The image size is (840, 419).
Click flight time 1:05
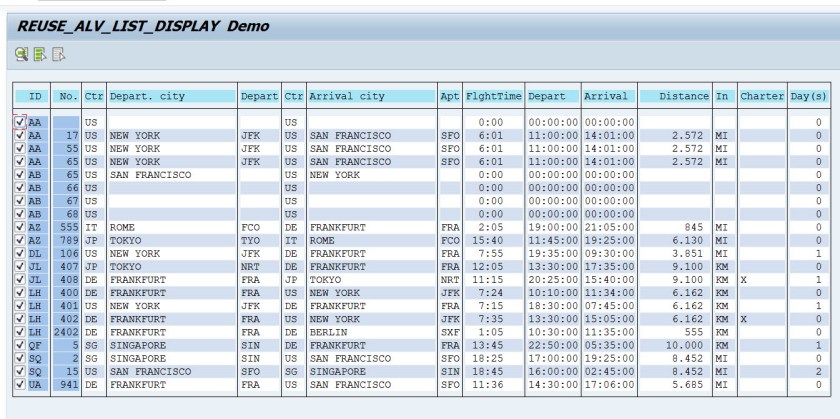491,332
